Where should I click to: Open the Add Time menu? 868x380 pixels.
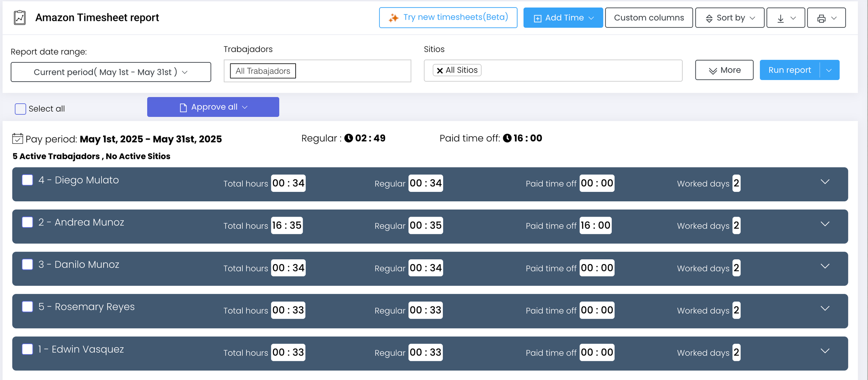coord(563,18)
